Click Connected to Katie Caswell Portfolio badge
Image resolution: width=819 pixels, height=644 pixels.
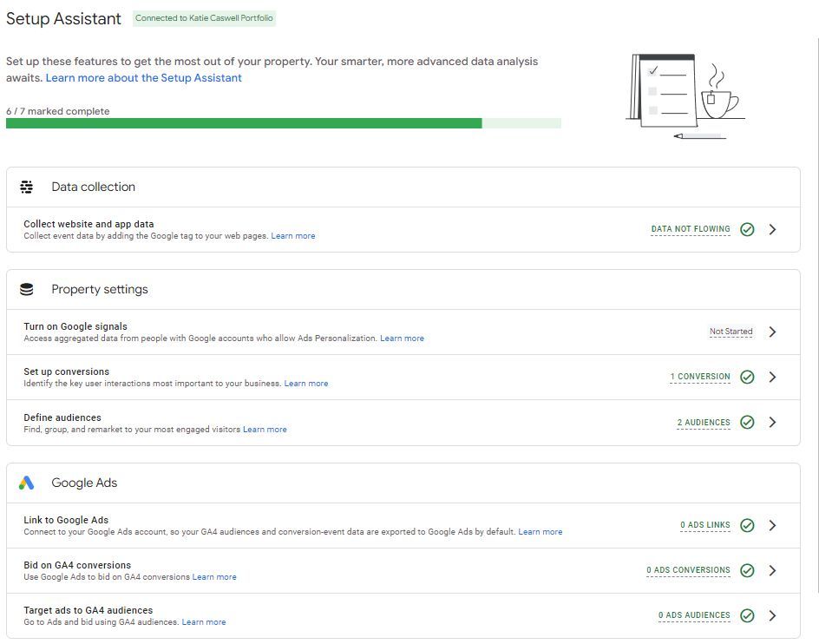[204, 18]
